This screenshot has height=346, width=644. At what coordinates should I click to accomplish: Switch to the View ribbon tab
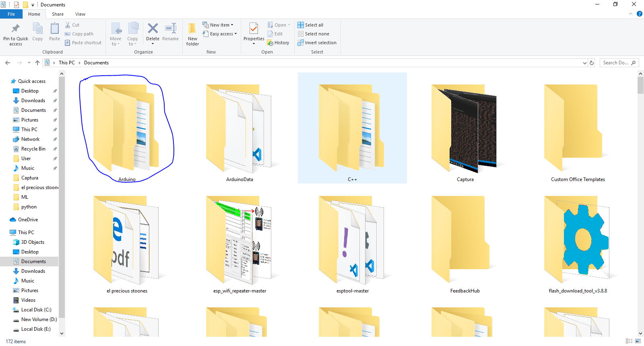tap(80, 14)
